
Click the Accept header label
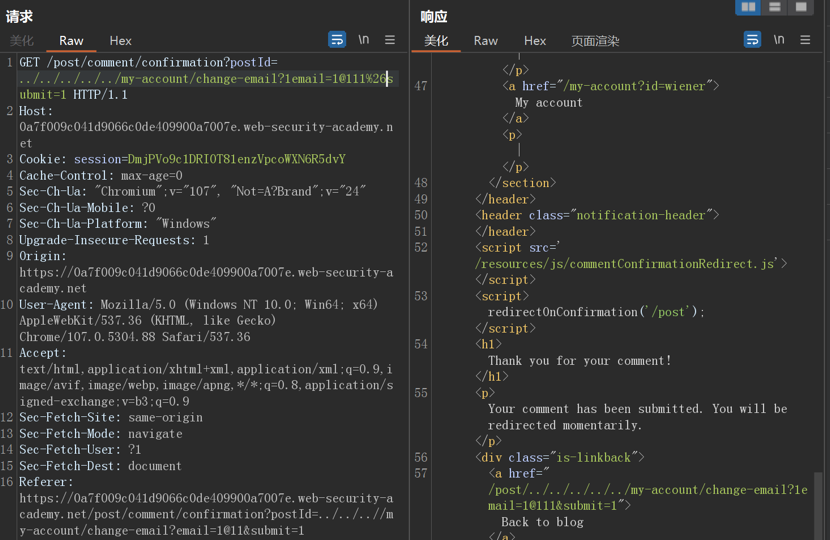[43, 353]
